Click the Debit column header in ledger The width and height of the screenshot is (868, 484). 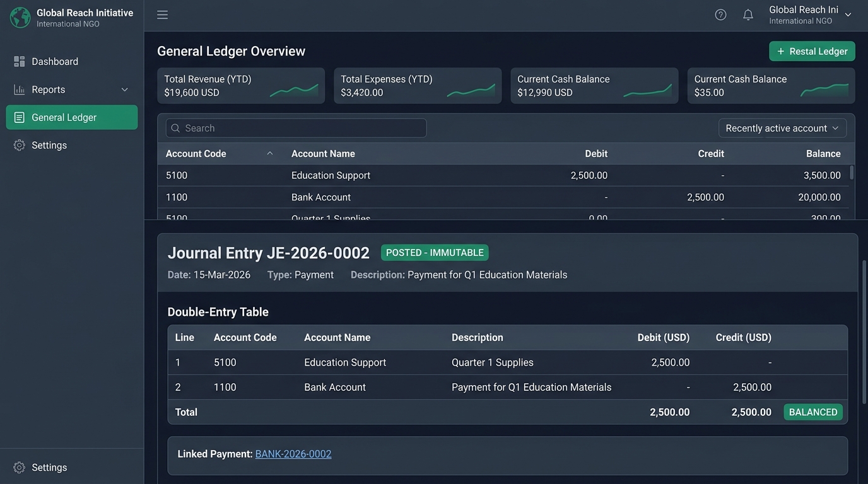pos(596,154)
